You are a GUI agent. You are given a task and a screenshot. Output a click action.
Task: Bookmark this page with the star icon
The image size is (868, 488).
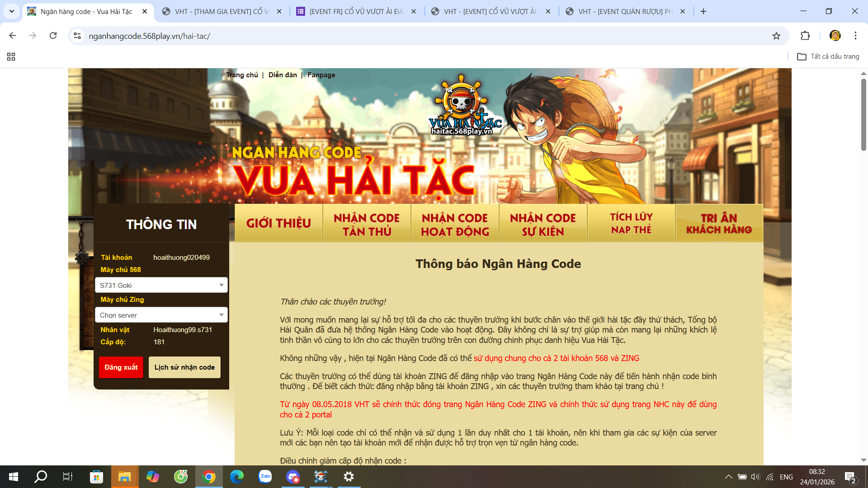pyautogui.click(x=776, y=36)
